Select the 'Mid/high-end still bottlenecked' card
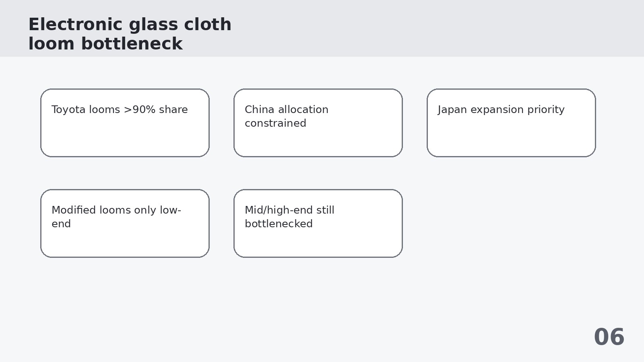Screen dimensions: 644x362 tap(318, 223)
